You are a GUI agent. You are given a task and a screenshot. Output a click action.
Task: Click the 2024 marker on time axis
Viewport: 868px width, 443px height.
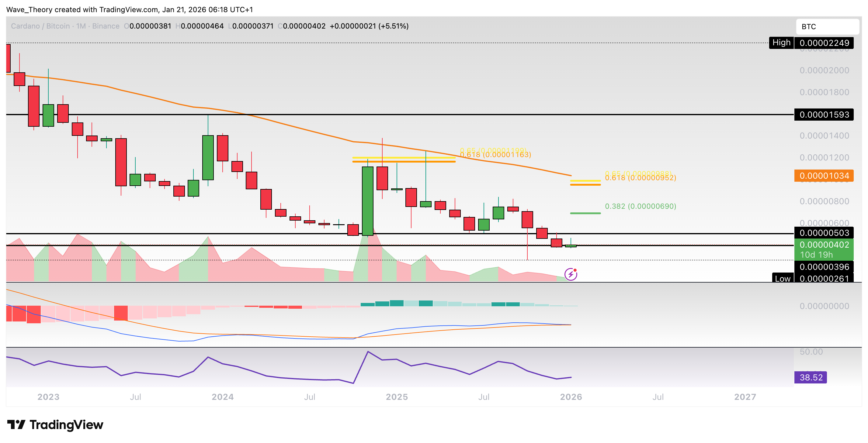(x=222, y=397)
